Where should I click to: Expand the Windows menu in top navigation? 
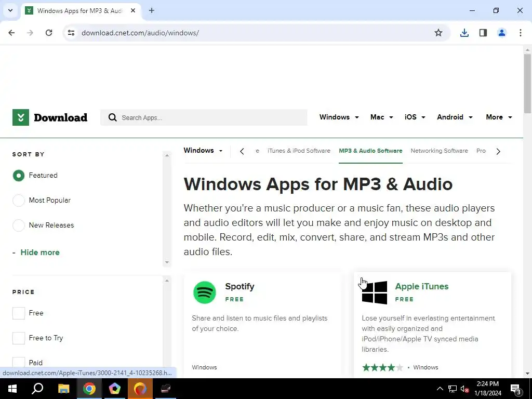[x=339, y=117]
